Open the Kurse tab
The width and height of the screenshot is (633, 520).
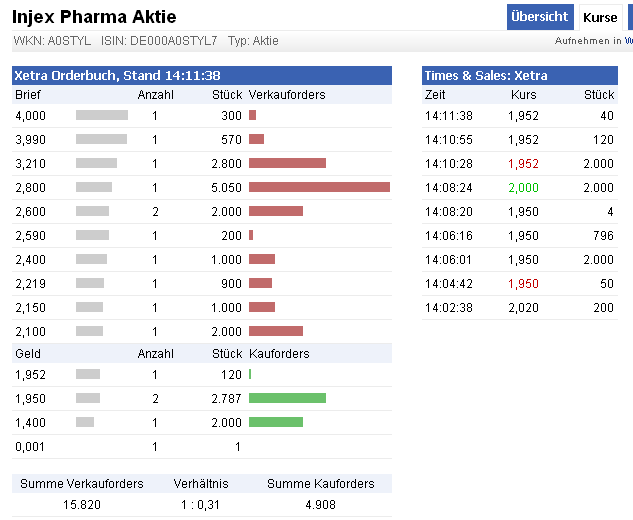(x=600, y=17)
